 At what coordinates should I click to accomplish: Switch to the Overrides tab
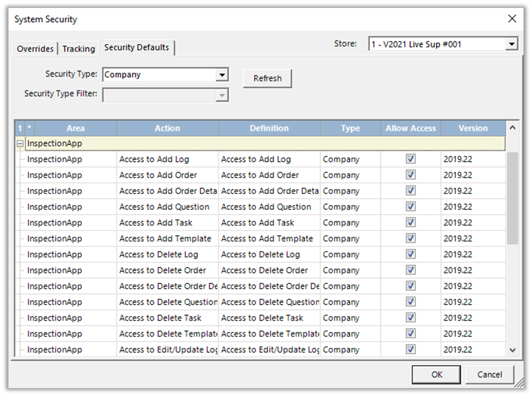coord(35,49)
